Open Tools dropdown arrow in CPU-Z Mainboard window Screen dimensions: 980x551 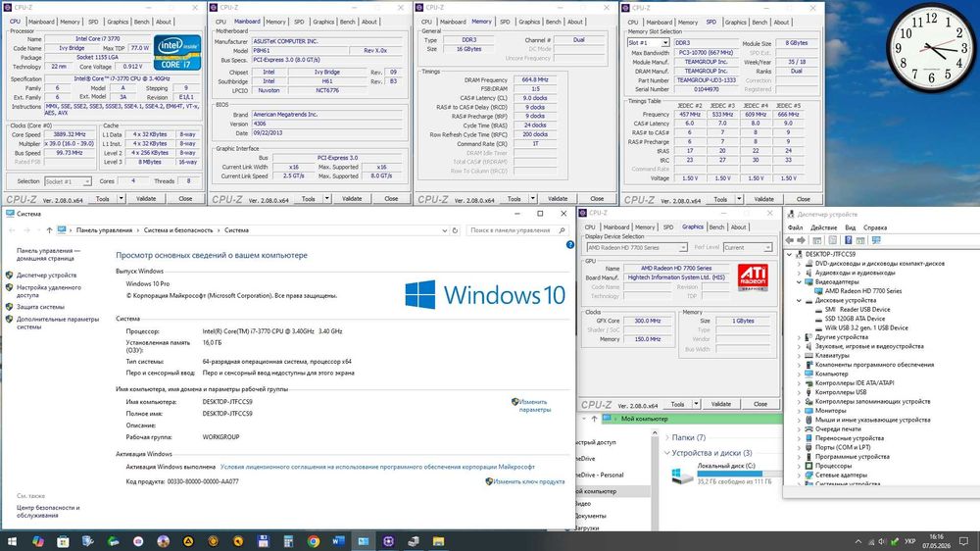[326, 198]
